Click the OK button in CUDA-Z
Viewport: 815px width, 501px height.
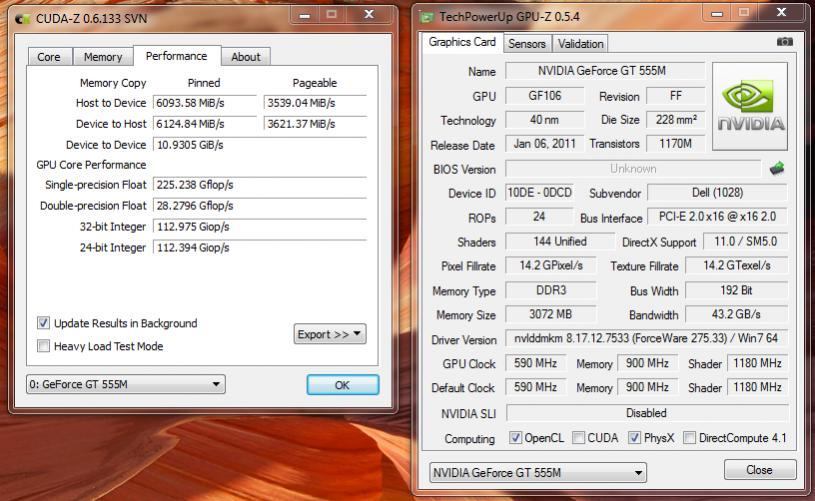tap(343, 385)
